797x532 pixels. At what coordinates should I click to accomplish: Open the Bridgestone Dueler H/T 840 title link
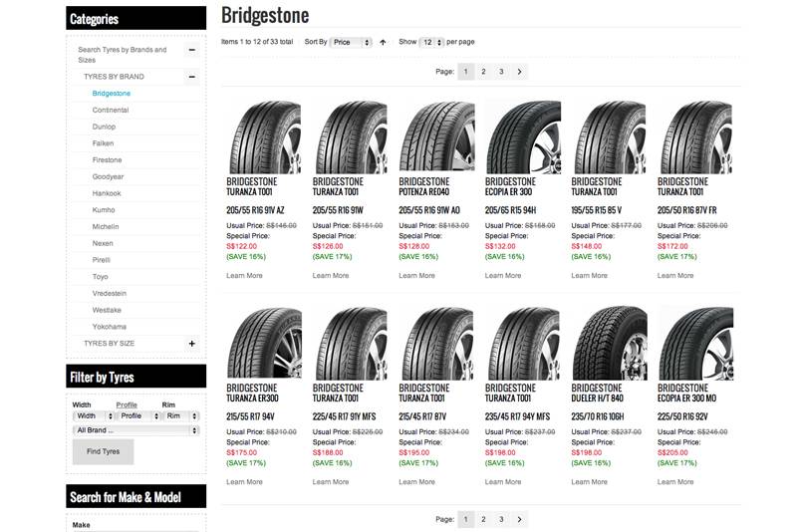[597, 394]
